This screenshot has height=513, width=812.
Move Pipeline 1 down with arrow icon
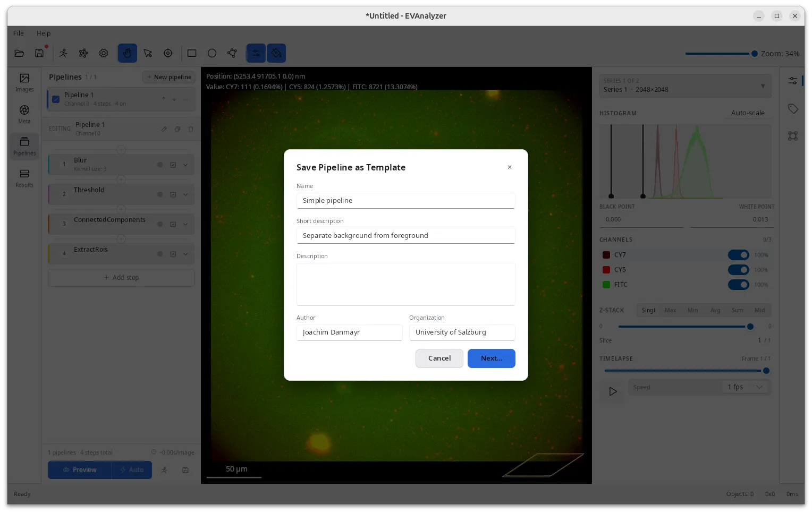(x=174, y=99)
